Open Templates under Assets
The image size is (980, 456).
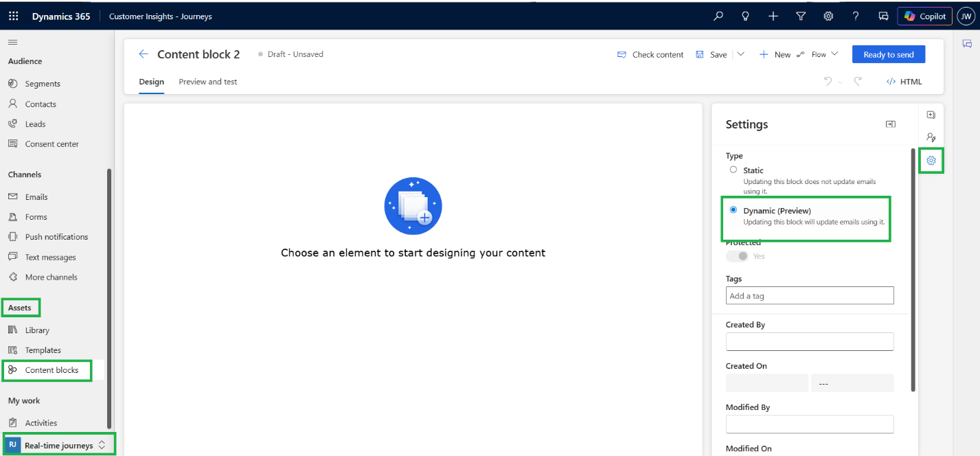click(43, 350)
